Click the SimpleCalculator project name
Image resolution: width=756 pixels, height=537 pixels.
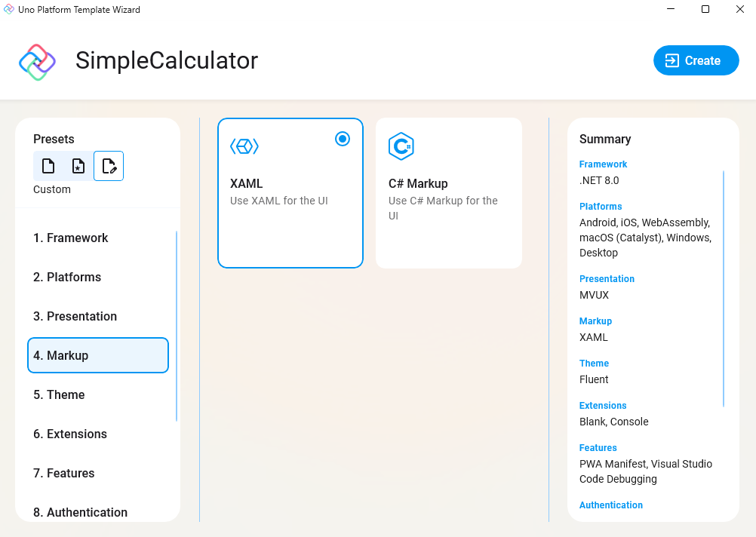pyautogui.click(x=166, y=61)
